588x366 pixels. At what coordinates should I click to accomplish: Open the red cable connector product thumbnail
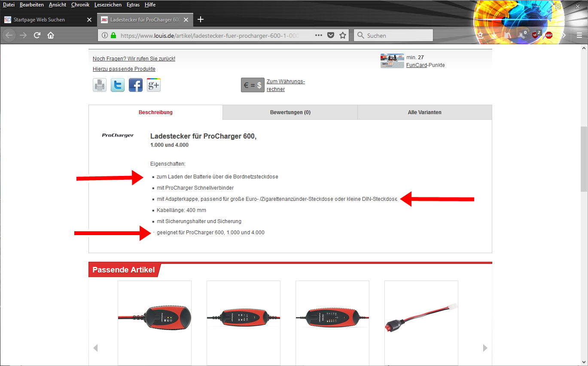(421, 322)
